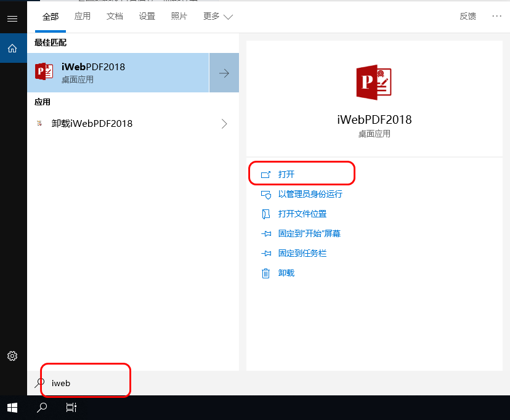
Task: Open Settings via the gear icon
Action: 13,355
